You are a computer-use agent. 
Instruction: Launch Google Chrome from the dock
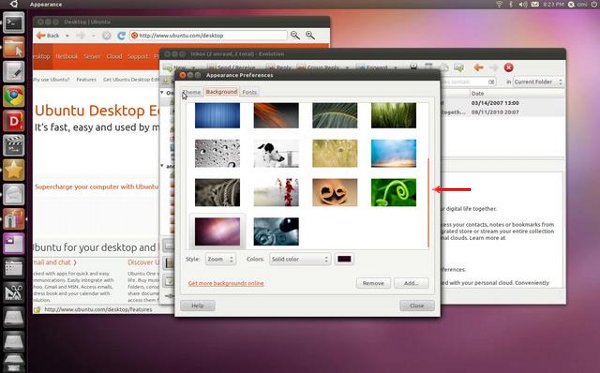point(14,96)
